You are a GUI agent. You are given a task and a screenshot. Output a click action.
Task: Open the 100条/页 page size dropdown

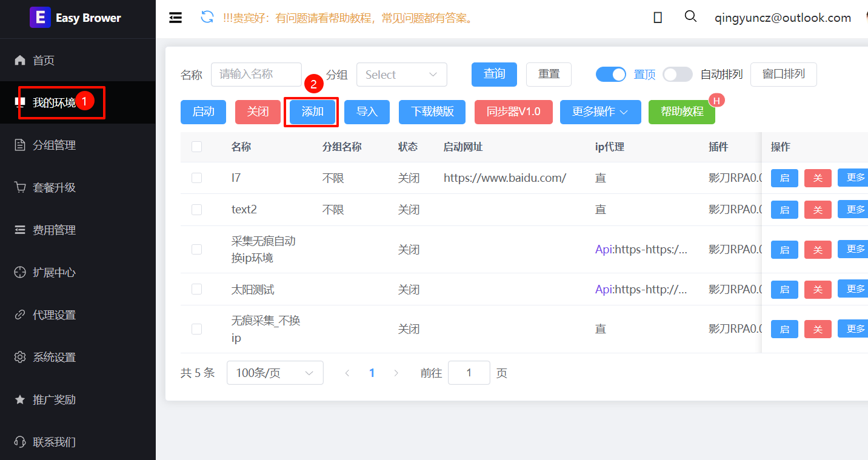[x=275, y=373]
